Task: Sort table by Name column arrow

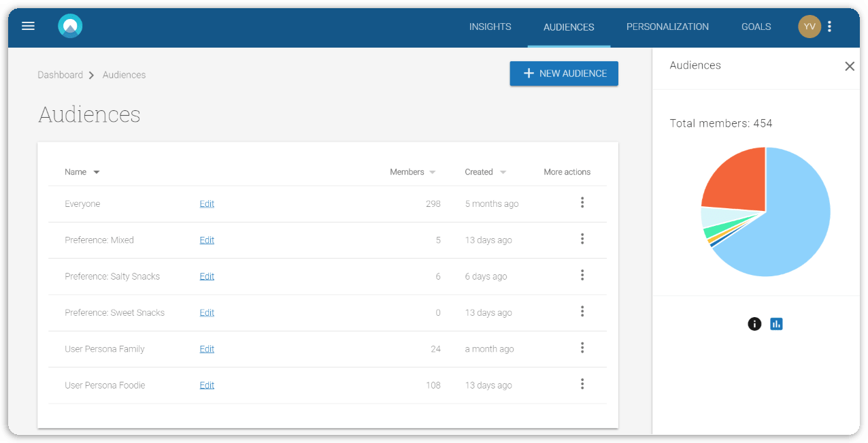Action: tap(97, 172)
